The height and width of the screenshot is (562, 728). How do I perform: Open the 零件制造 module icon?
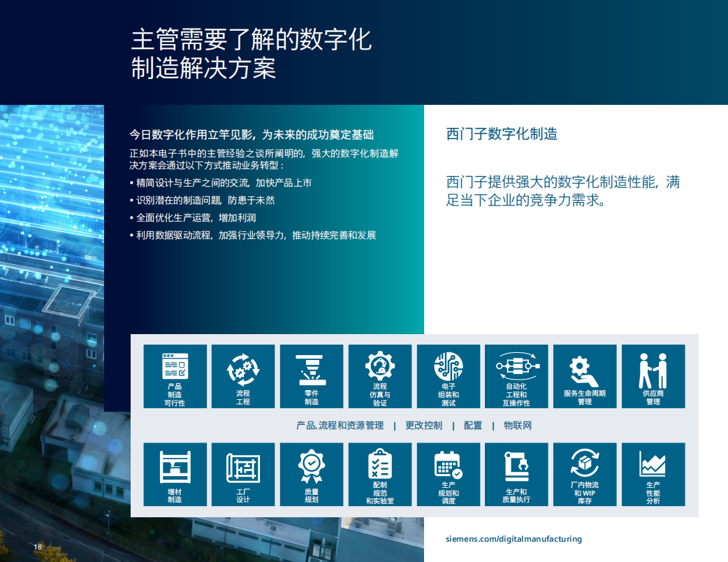311,376
